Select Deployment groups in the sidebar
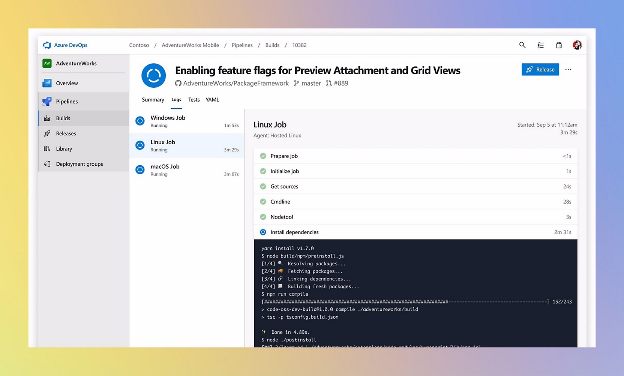624x376 pixels. (83, 164)
